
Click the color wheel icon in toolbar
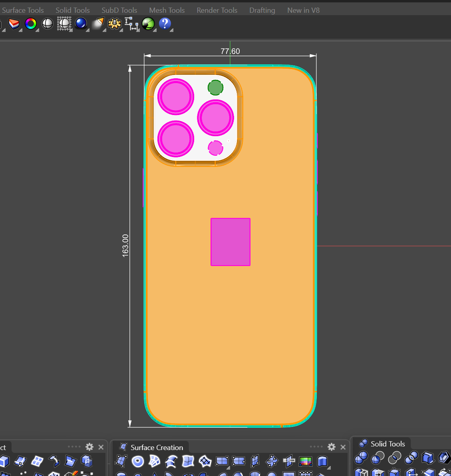point(31,24)
